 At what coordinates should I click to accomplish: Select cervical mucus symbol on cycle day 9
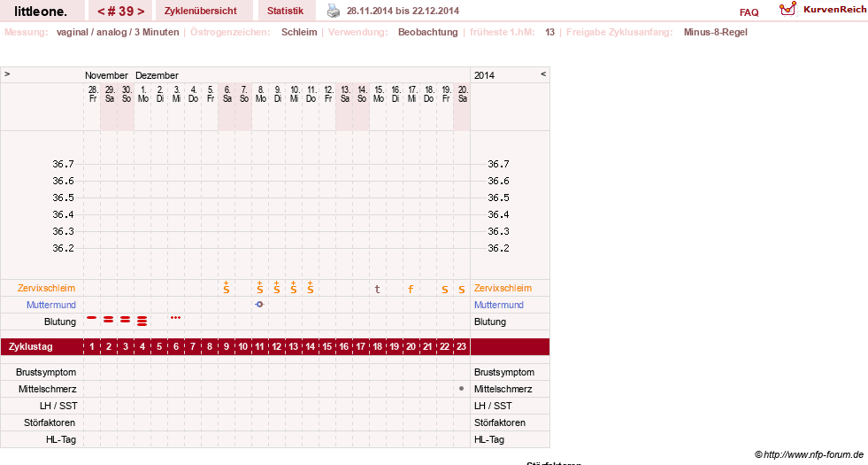click(226, 288)
